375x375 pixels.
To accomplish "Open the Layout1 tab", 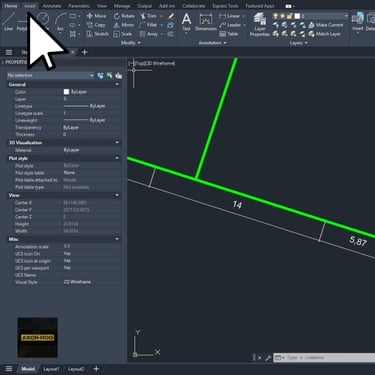I will point(51,369).
